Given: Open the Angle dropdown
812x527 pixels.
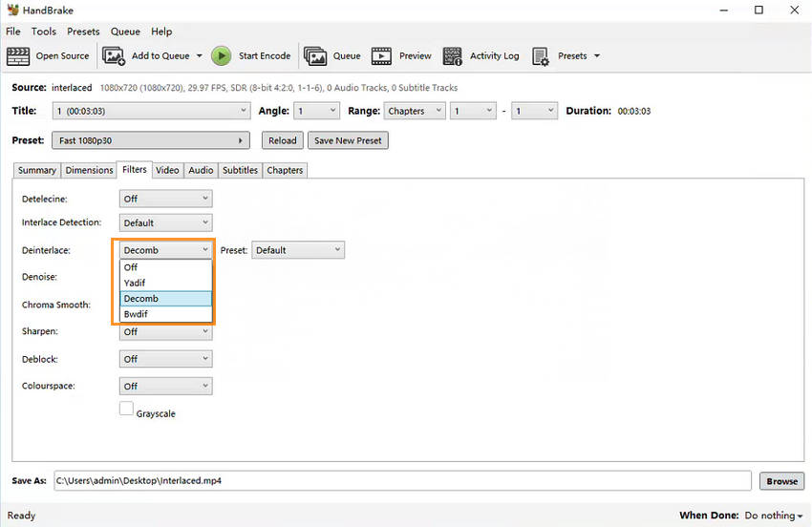Looking at the screenshot, I should (317, 111).
